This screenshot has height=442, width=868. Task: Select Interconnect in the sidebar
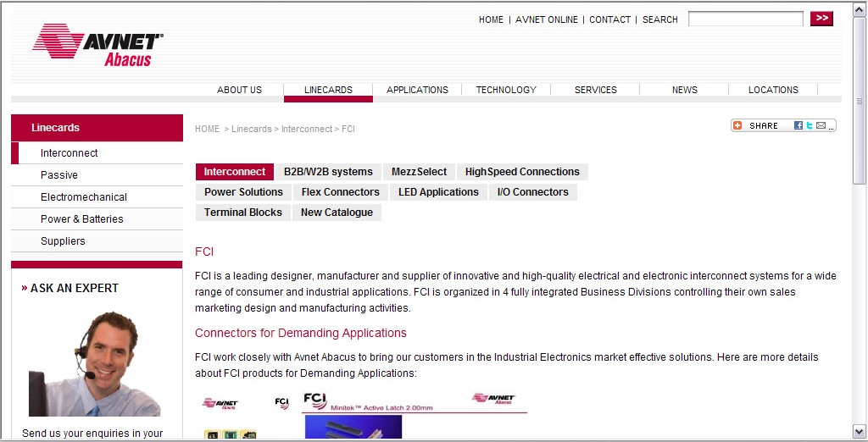coord(97,153)
